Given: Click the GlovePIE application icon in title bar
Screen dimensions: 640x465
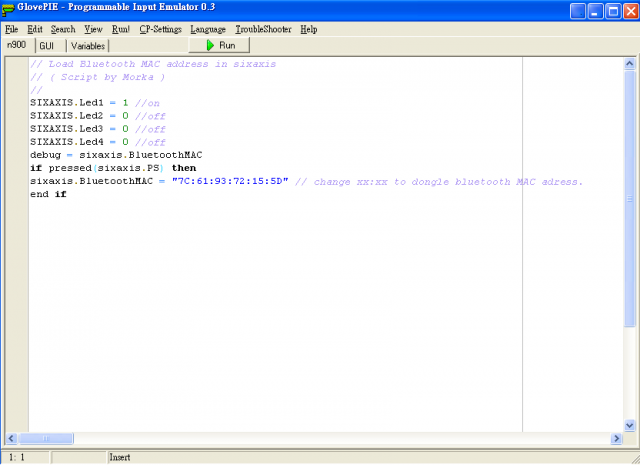Looking at the screenshot, I should [x=8, y=9].
